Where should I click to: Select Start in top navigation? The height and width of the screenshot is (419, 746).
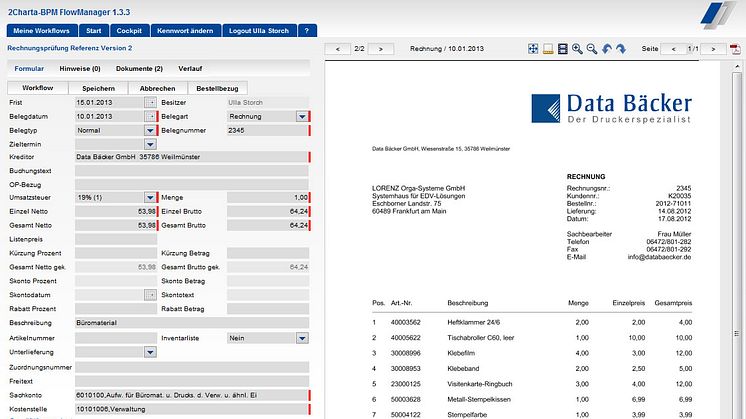click(x=94, y=30)
